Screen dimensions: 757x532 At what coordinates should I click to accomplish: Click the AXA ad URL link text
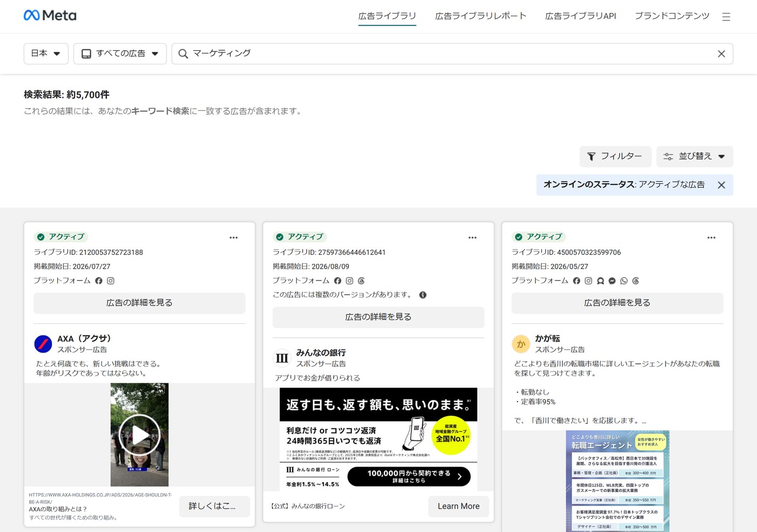point(100,498)
